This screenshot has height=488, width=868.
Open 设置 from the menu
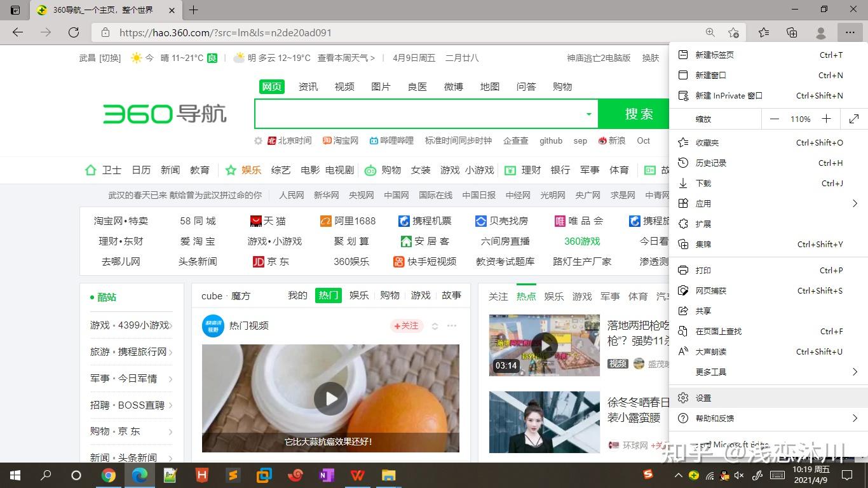coord(769,398)
